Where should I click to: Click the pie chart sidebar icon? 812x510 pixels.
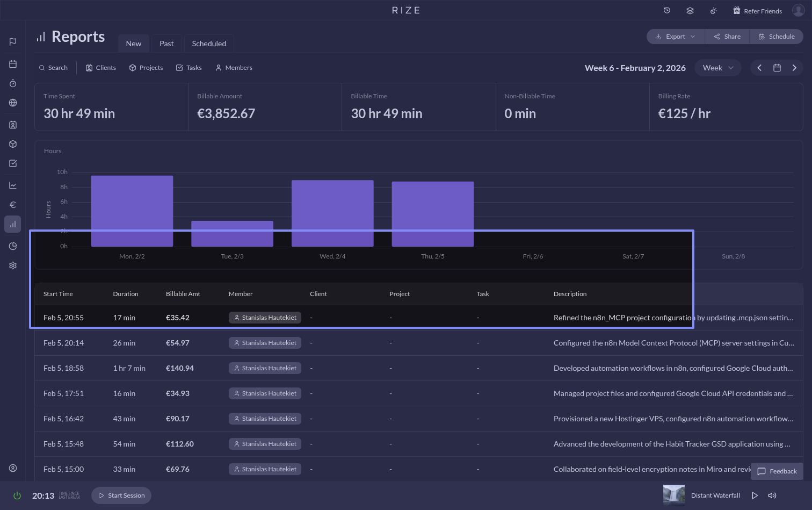point(13,246)
